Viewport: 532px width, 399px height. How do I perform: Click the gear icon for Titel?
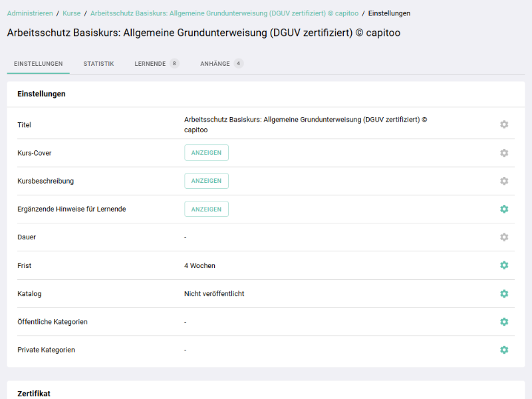pos(504,124)
